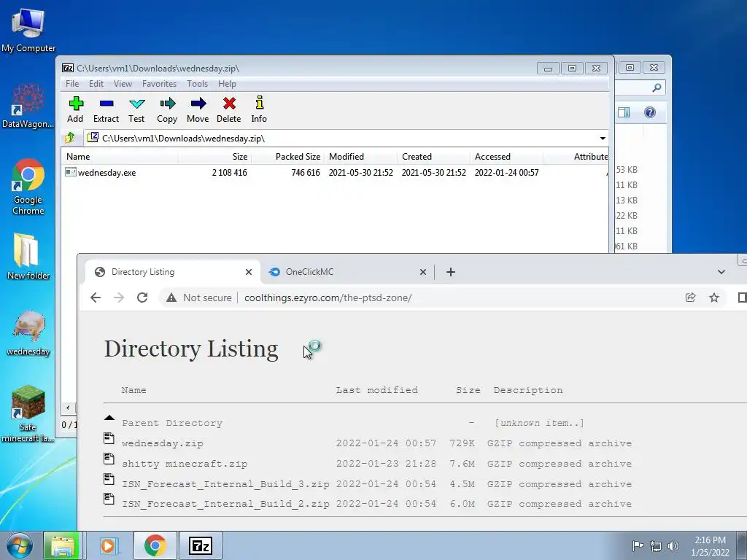This screenshot has height=560, width=747.
Task: Open the Windows Start menu
Action: pyautogui.click(x=19, y=545)
